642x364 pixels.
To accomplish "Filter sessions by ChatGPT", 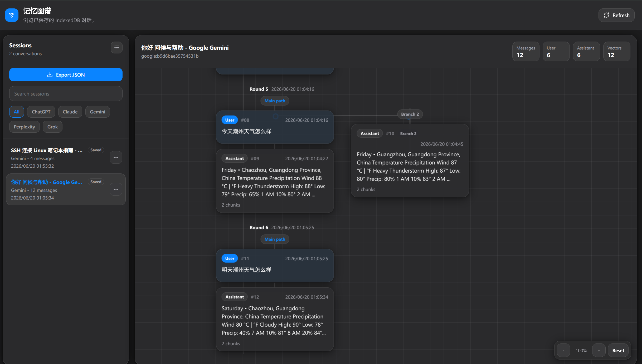I will tap(41, 112).
